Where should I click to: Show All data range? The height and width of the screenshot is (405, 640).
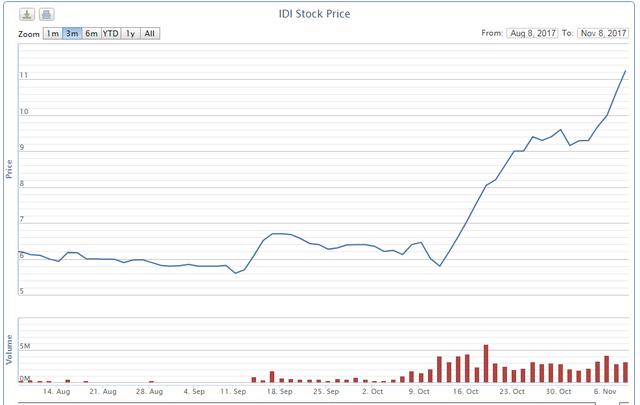tap(149, 33)
